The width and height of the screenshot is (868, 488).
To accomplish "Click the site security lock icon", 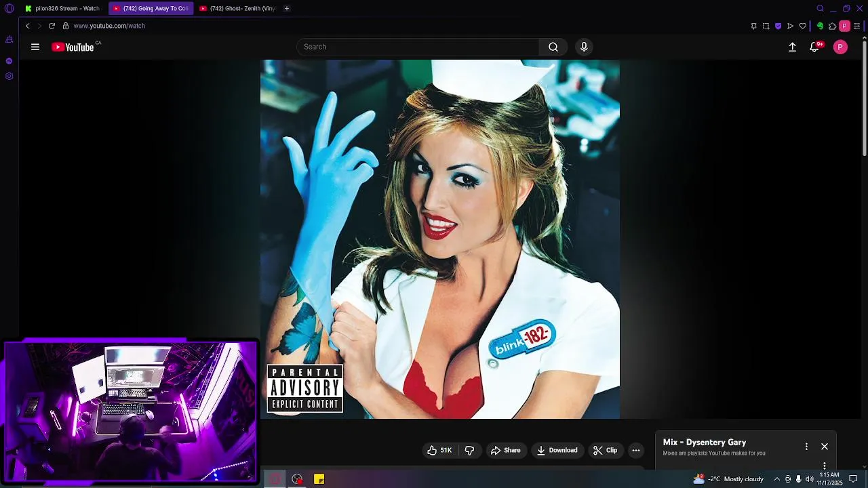I will [x=66, y=26].
